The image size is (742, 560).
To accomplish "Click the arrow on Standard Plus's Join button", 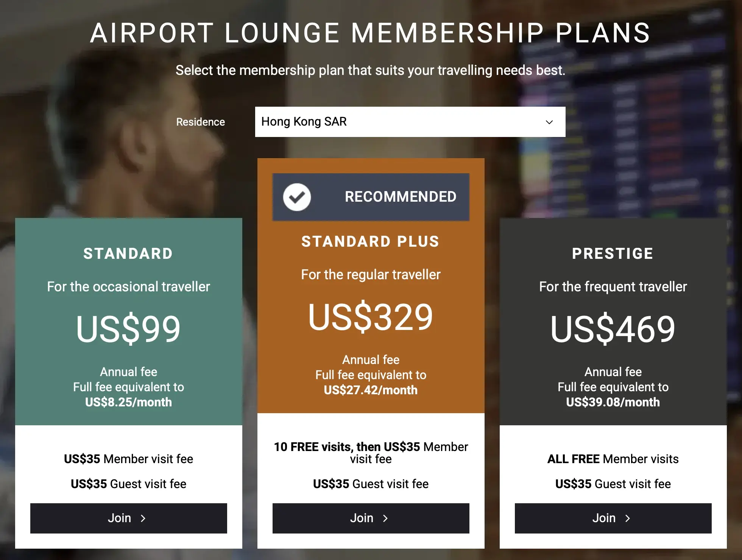I will click(x=385, y=518).
